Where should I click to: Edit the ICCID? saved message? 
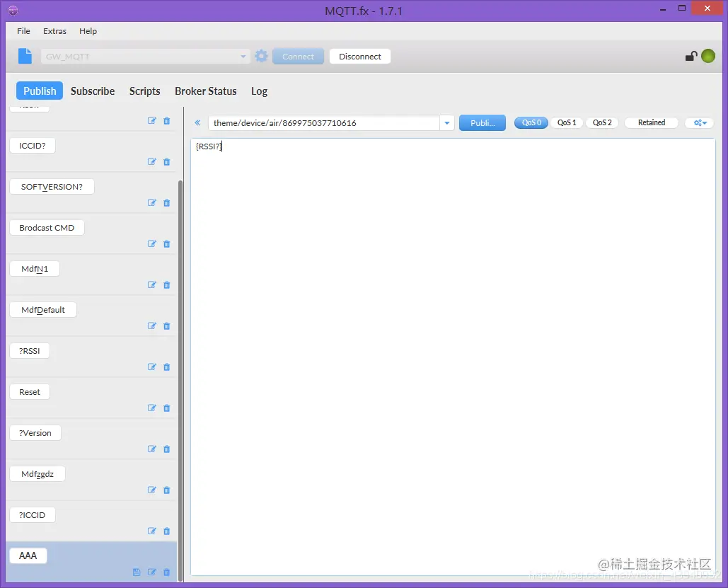click(152, 161)
